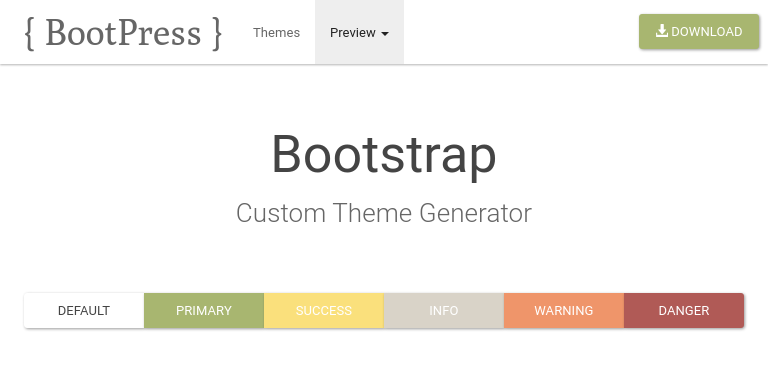Select the Warning orange button
768x384 pixels.
[x=564, y=311]
